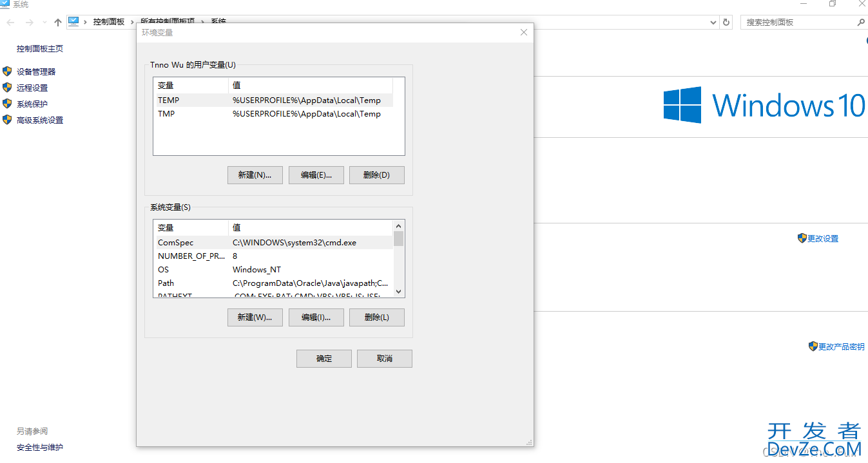Viewport: 868px width, 463px height.
Task: Click the magnifier icon in 搜索控制面板 box
Action: pos(861,23)
